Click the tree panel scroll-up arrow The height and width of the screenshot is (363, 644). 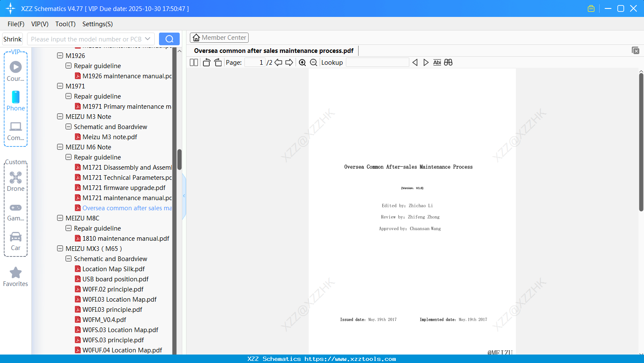pyautogui.click(x=179, y=51)
